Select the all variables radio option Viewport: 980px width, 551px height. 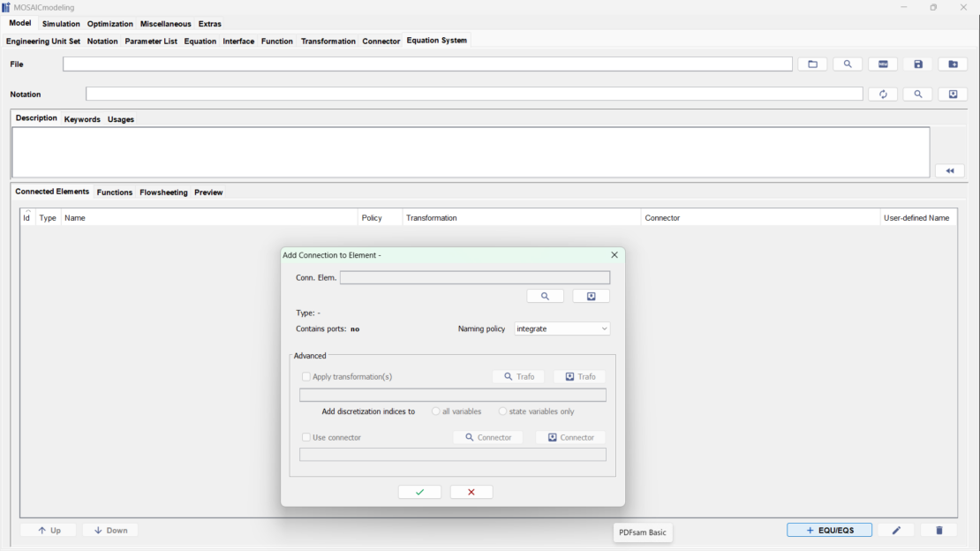click(x=436, y=411)
